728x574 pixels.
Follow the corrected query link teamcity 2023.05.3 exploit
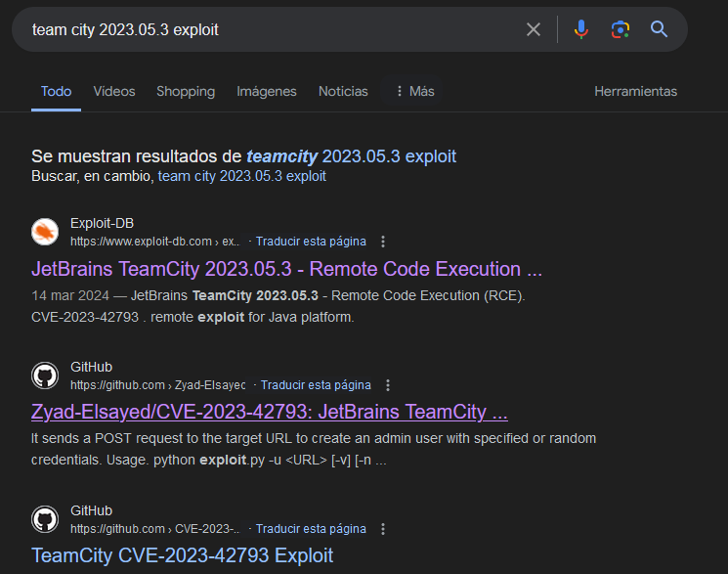click(x=351, y=156)
